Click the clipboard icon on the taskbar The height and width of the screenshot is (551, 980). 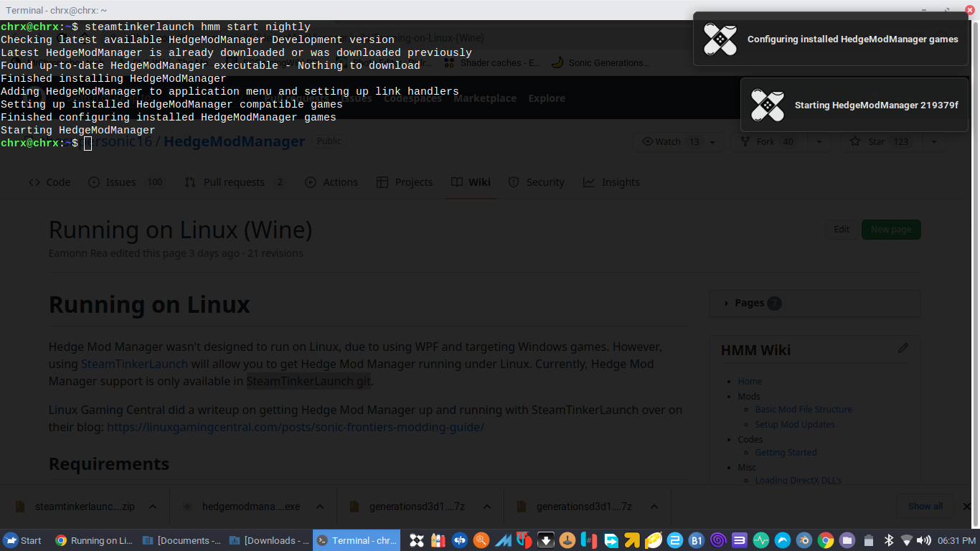[869, 540]
